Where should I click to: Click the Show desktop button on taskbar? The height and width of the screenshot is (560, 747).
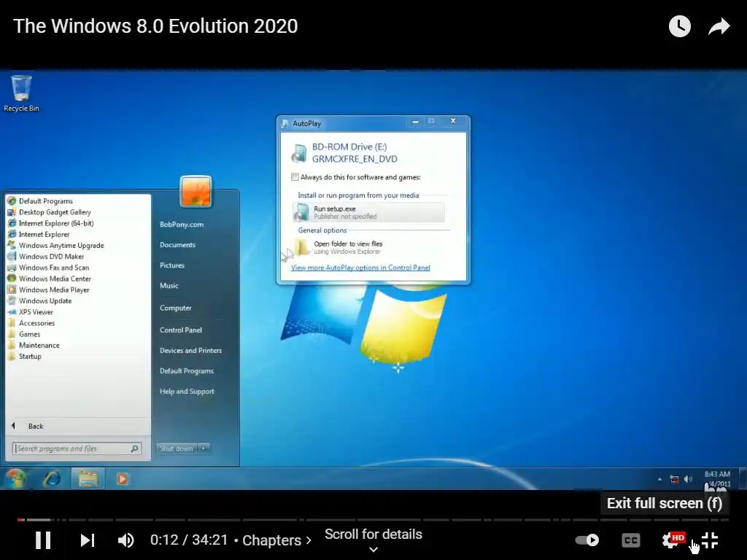[742, 478]
